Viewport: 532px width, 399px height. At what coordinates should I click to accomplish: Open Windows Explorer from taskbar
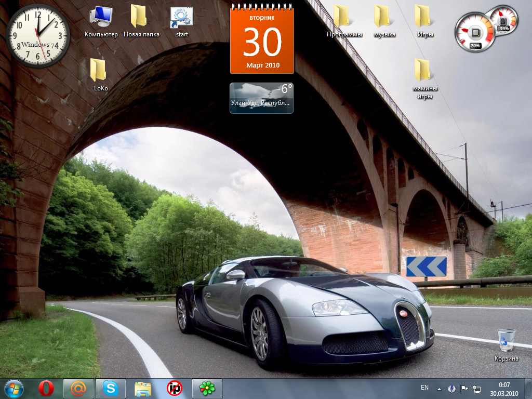[x=143, y=388]
